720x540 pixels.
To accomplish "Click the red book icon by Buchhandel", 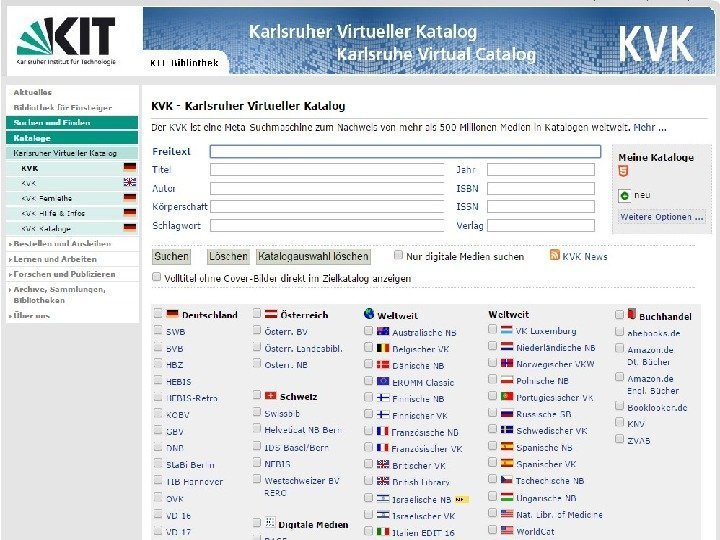I will coord(632,314).
